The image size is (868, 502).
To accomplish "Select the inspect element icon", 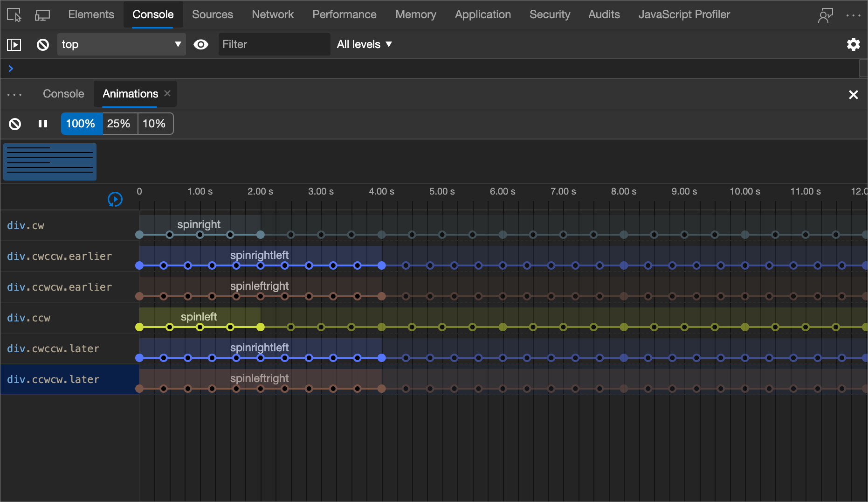I will 14,14.
